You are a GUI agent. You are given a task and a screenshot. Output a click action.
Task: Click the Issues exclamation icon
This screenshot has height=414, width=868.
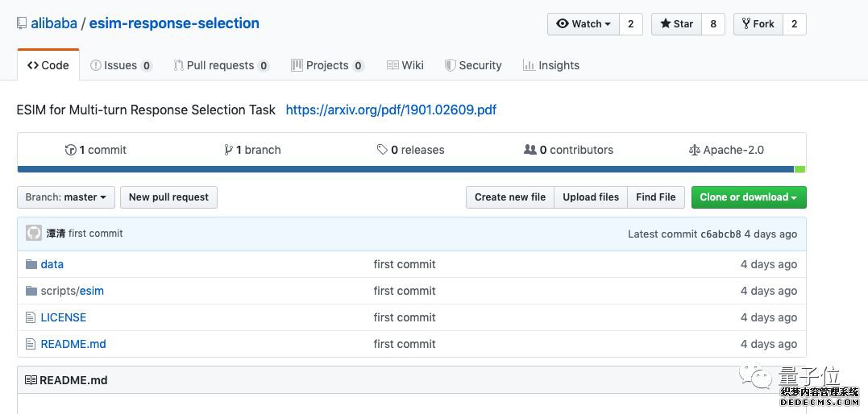pos(95,65)
